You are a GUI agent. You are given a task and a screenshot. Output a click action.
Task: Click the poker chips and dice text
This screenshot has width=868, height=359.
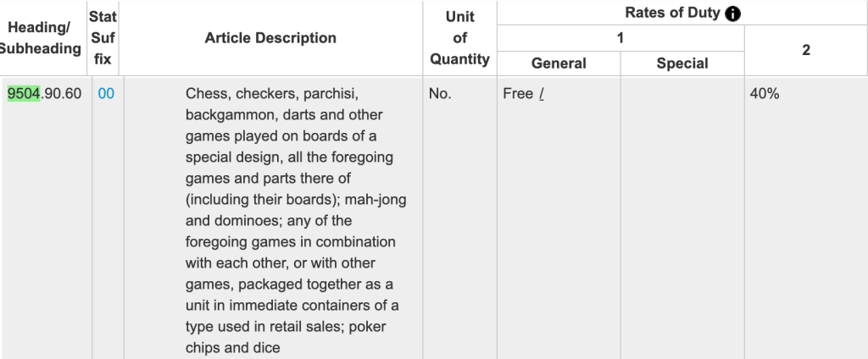click(286, 337)
